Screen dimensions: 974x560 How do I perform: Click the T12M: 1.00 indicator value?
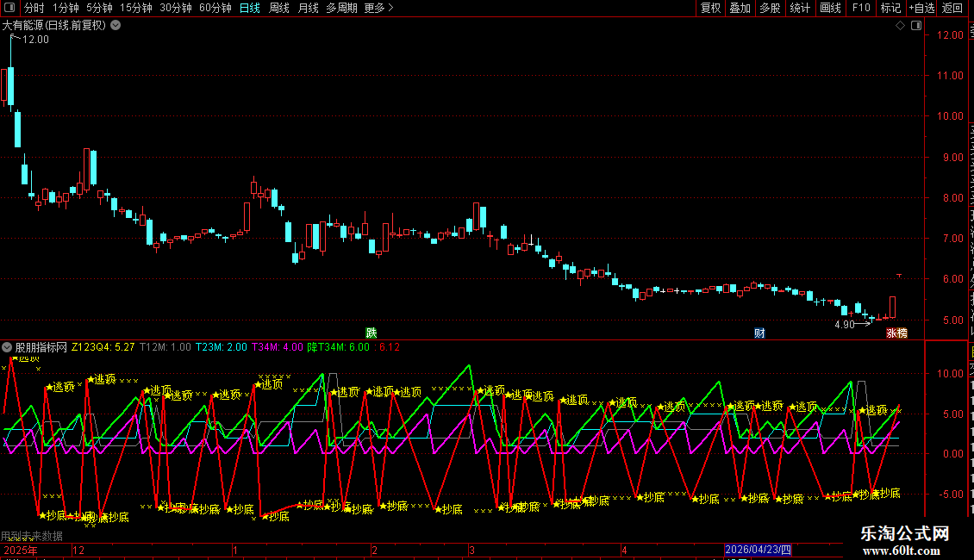point(165,347)
